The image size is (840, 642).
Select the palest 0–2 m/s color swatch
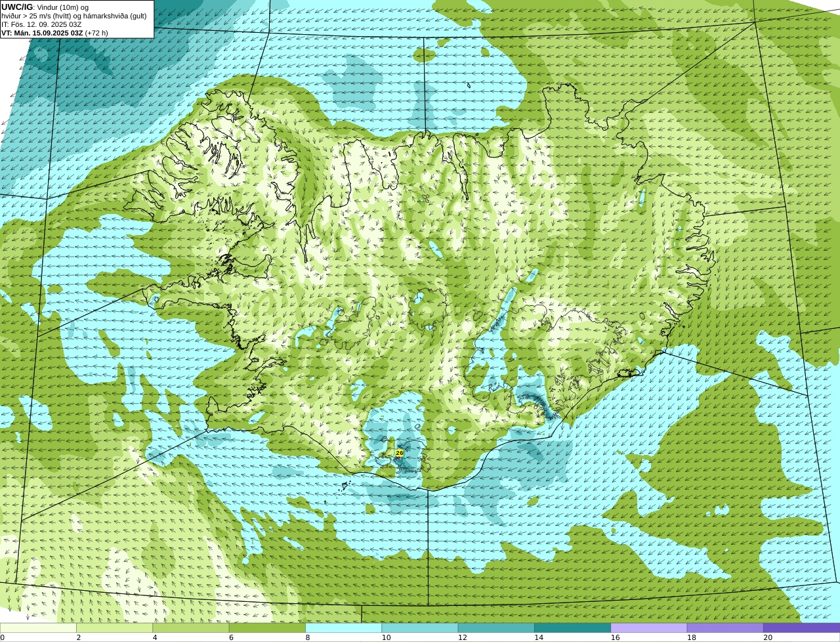coord(38,628)
